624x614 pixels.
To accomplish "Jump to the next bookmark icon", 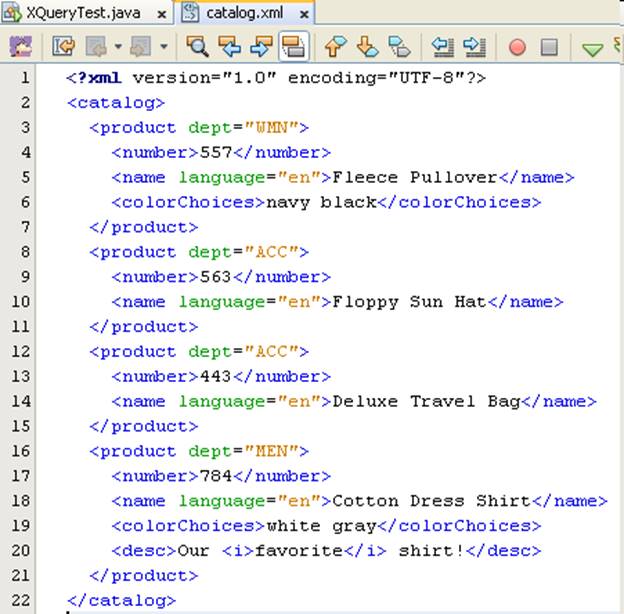I will pos(367,46).
